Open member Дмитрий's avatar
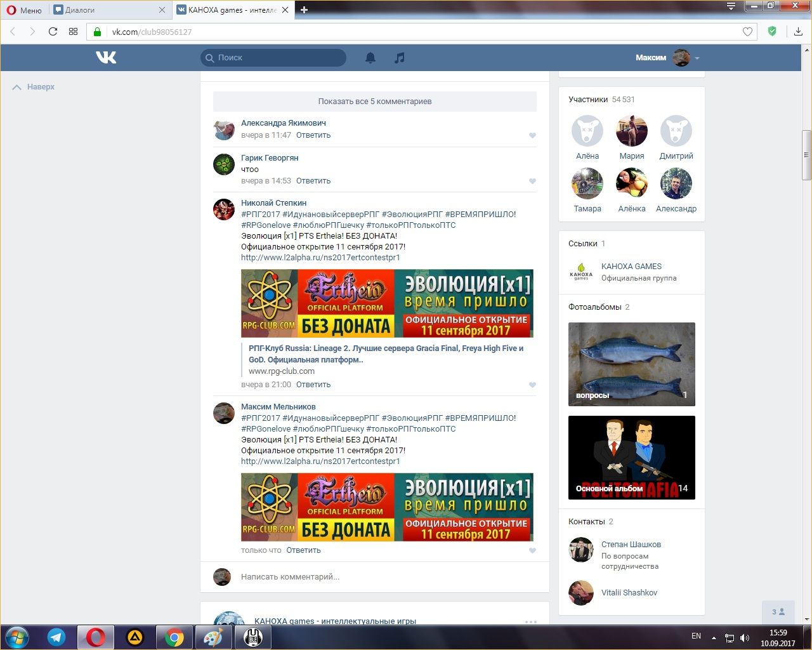This screenshot has height=650, width=812. (x=676, y=131)
